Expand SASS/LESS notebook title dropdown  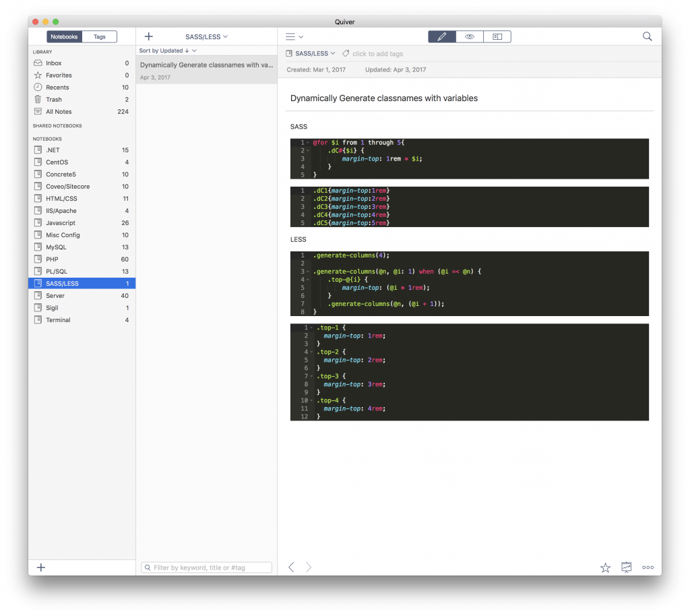pyautogui.click(x=207, y=36)
